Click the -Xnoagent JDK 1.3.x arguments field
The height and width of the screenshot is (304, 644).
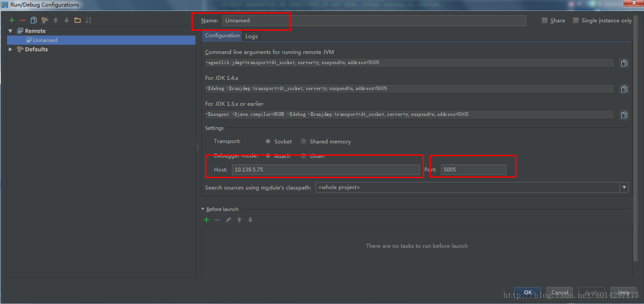tap(409, 114)
